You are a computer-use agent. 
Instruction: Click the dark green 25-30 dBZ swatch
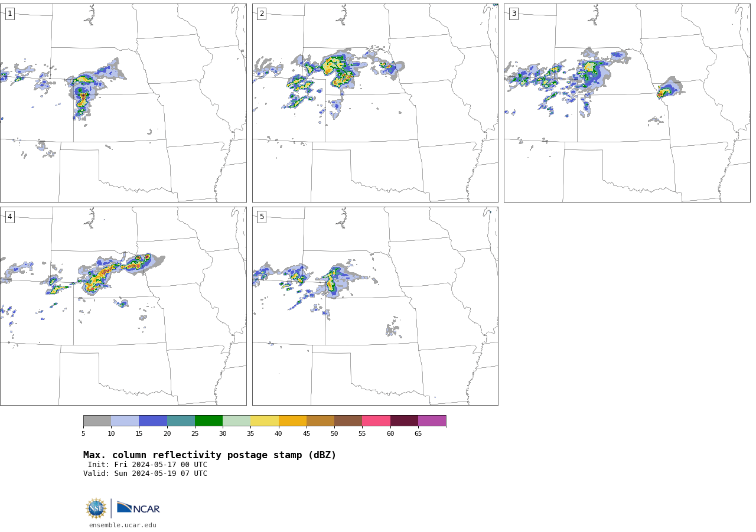point(208,421)
